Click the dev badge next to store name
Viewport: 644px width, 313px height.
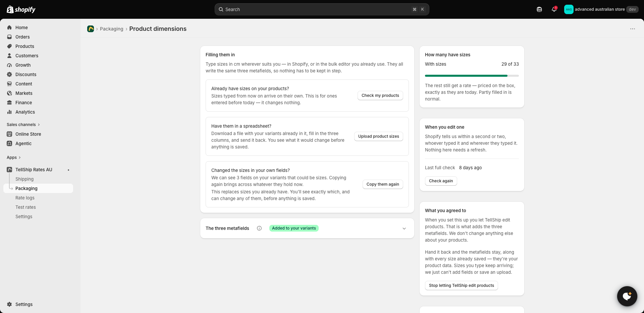coord(632,9)
